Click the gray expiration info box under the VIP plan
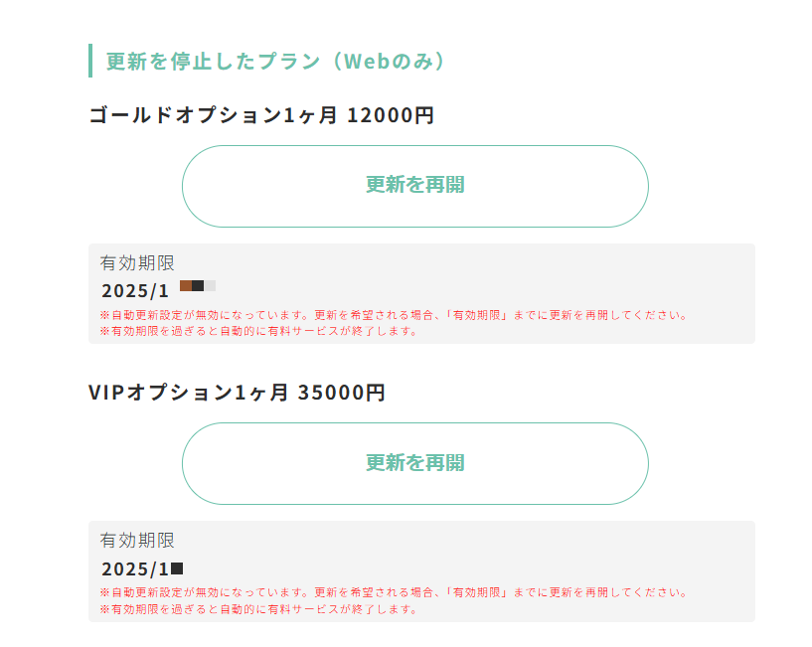Screen dimensions: 812x647 point(596,557)
